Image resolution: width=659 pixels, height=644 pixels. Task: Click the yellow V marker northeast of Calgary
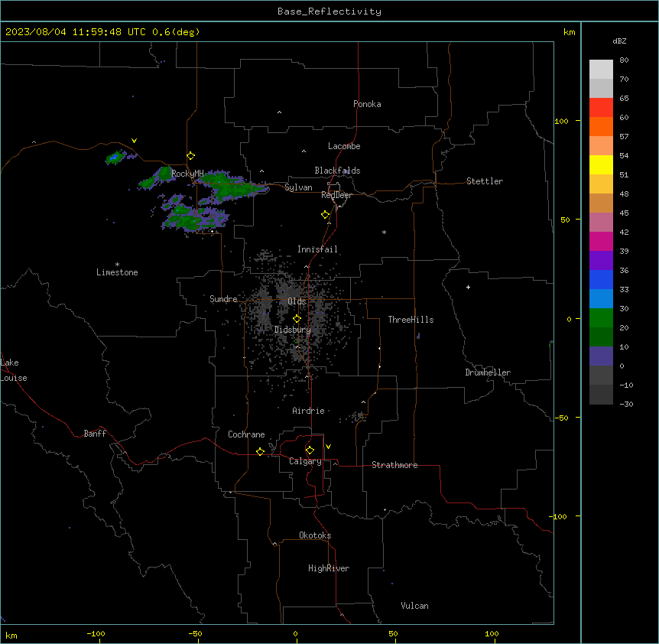pos(328,447)
